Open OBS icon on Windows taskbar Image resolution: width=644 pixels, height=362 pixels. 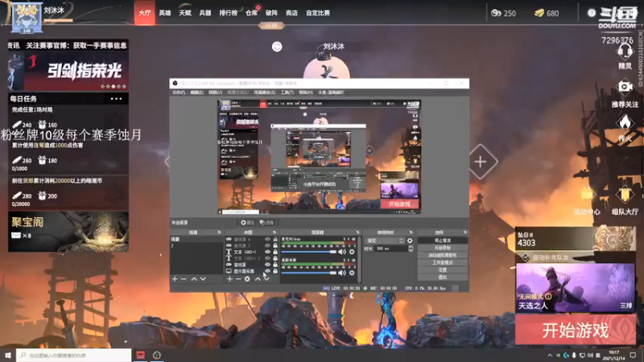pyautogui.click(x=156, y=355)
